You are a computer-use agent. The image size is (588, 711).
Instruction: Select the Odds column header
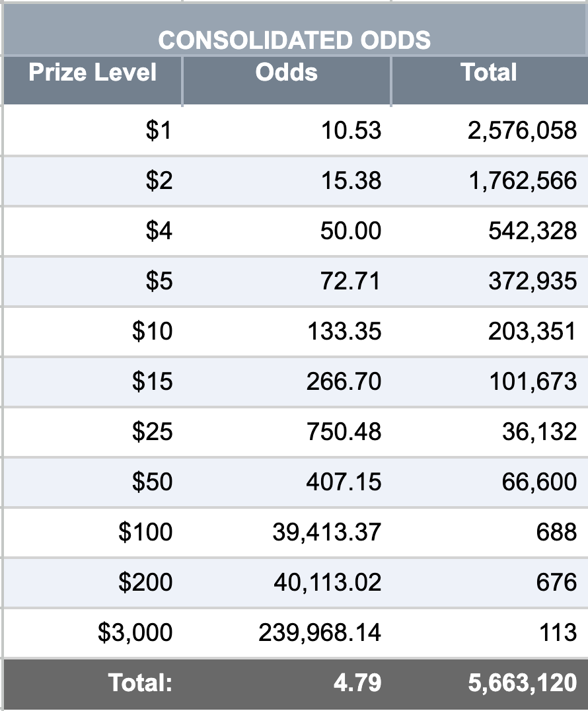(287, 81)
